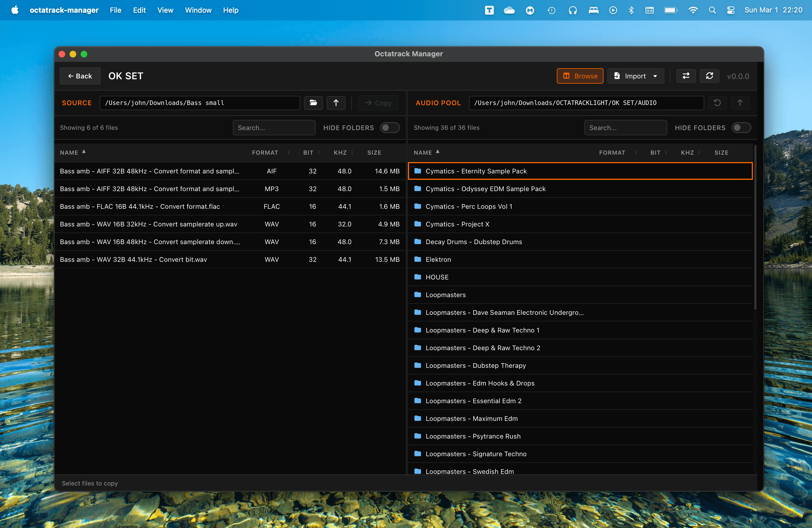This screenshot has height=528, width=812.
Task: Click the audio pool reset arrow icon
Action: [x=717, y=103]
